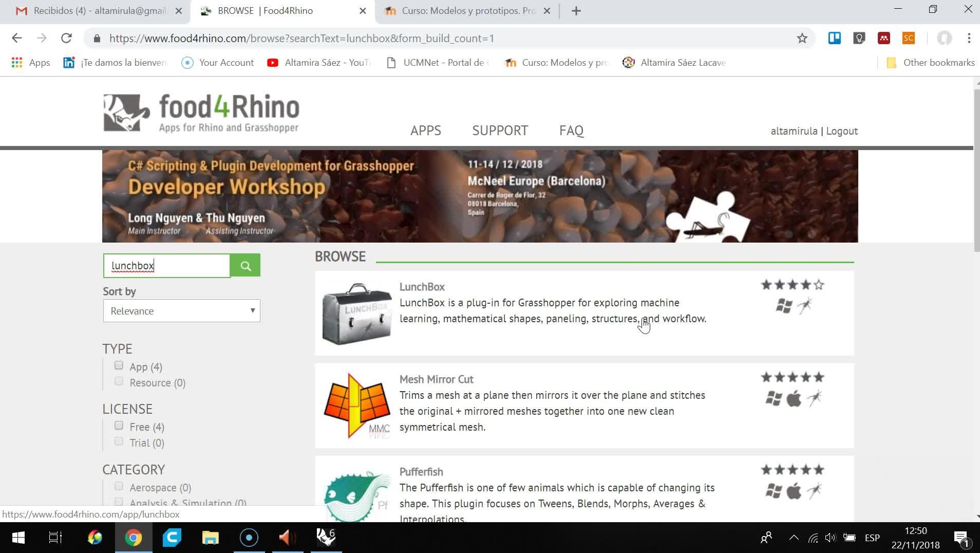Open Chrome's three-dot menu
The height and width of the screenshot is (553, 980).
point(969,38)
